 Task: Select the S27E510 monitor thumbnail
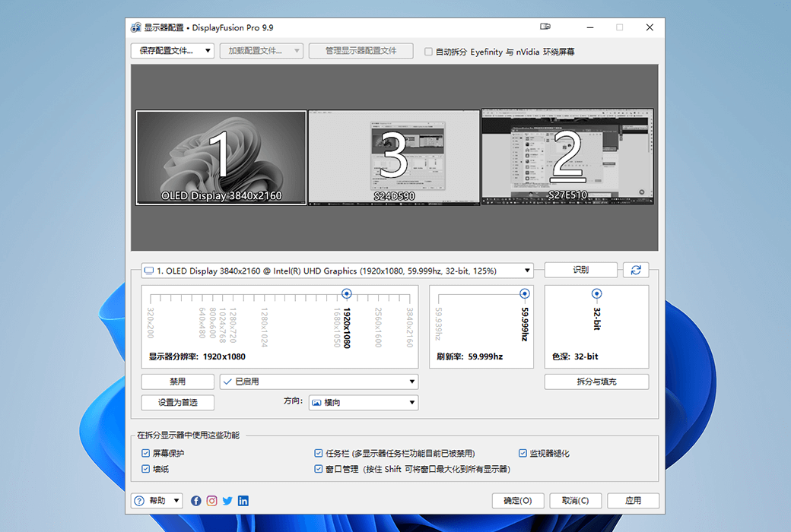pos(567,157)
